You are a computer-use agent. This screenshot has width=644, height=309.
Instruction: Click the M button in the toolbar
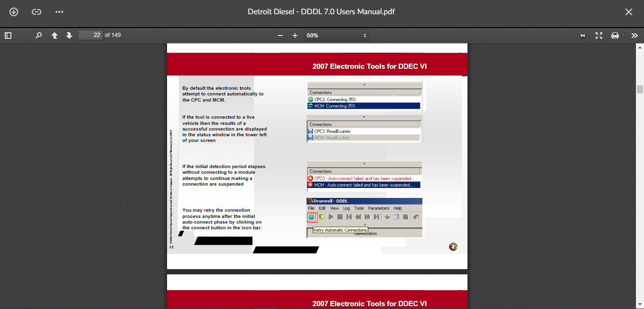pyautogui.click(x=583, y=36)
